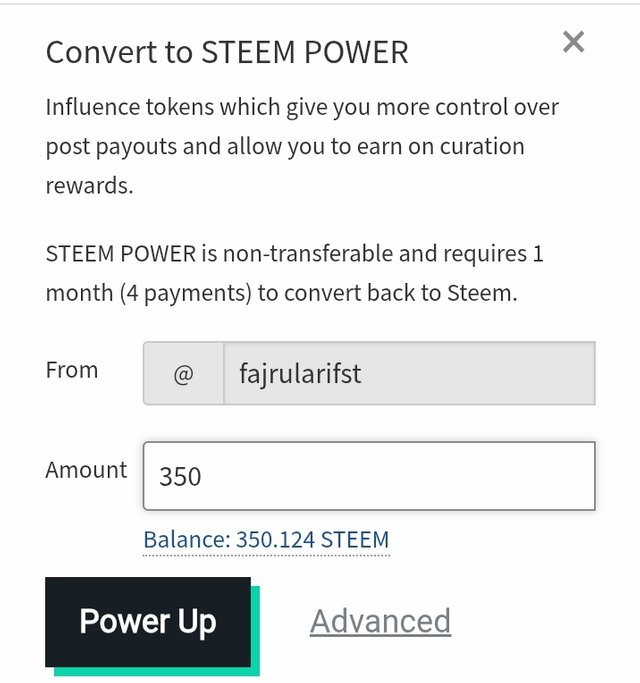
Task: Click the Balance: 350.124 STEEM link
Action: pyautogui.click(x=266, y=540)
